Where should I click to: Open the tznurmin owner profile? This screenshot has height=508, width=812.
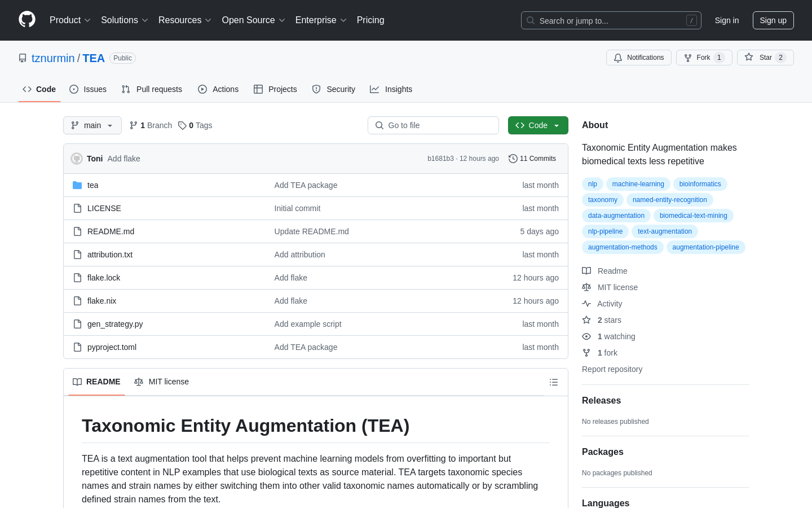click(53, 58)
